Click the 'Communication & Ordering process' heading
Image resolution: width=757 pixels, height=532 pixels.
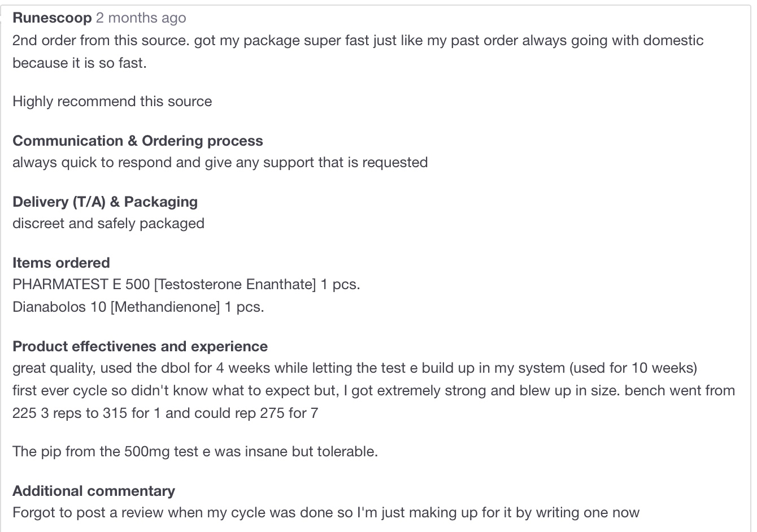(138, 141)
